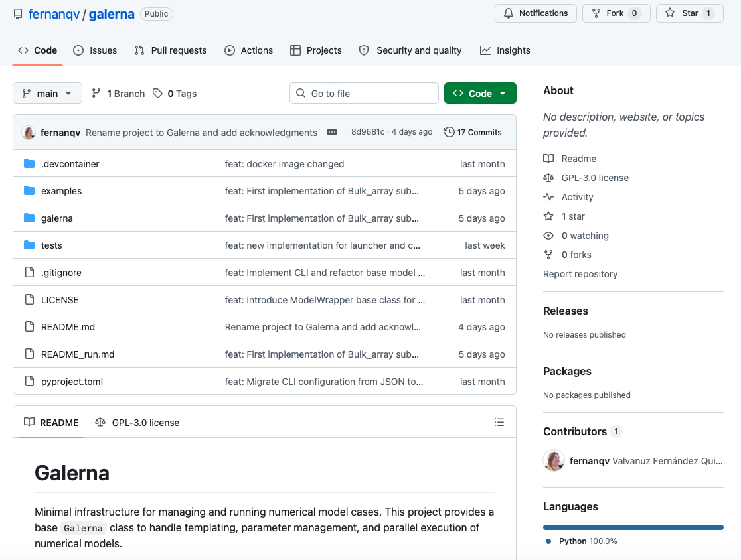Click fernanqv contributor avatar
This screenshot has height=560, width=741.
[553, 460]
